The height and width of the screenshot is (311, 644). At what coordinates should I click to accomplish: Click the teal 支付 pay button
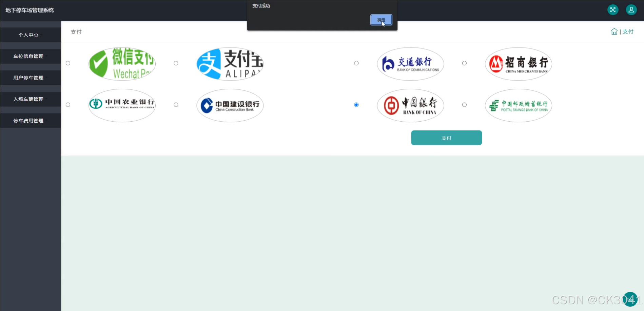click(x=446, y=138)
